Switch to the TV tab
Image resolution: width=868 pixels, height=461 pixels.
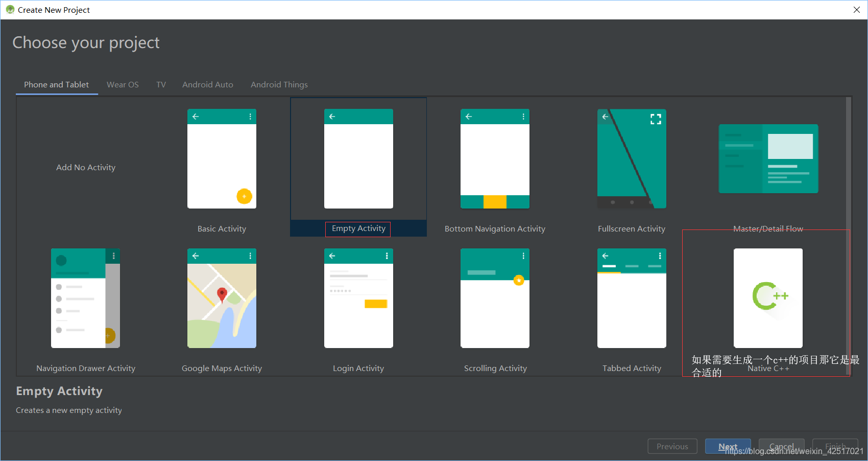click(161, 85)
